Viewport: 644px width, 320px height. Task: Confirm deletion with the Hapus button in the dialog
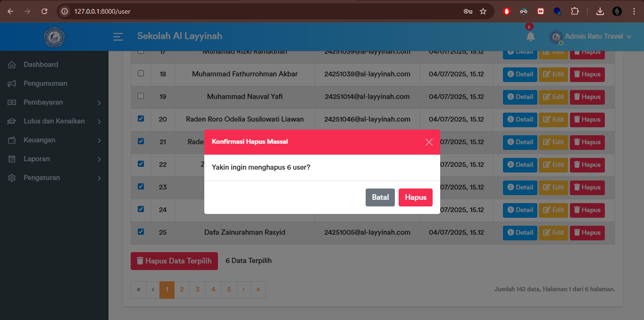pyautogui.click(x=415, y=197)
